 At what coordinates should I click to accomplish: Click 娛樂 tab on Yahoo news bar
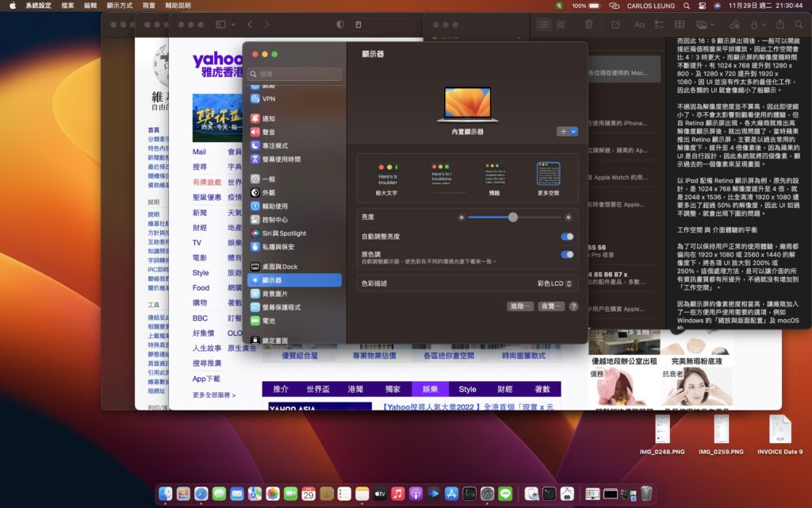(x=430, y=389)
